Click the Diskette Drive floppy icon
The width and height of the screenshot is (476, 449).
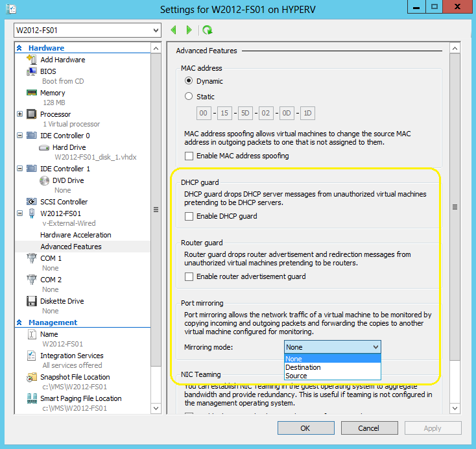[x=31, y=301]
